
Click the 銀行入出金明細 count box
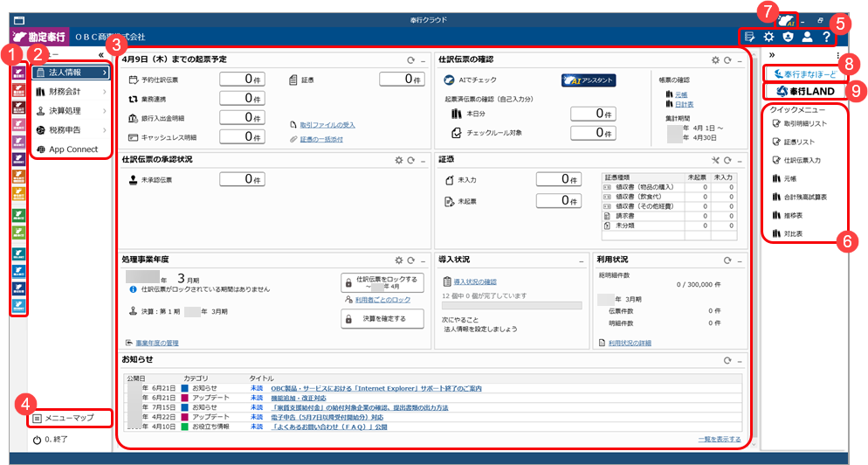pos(242,117)
